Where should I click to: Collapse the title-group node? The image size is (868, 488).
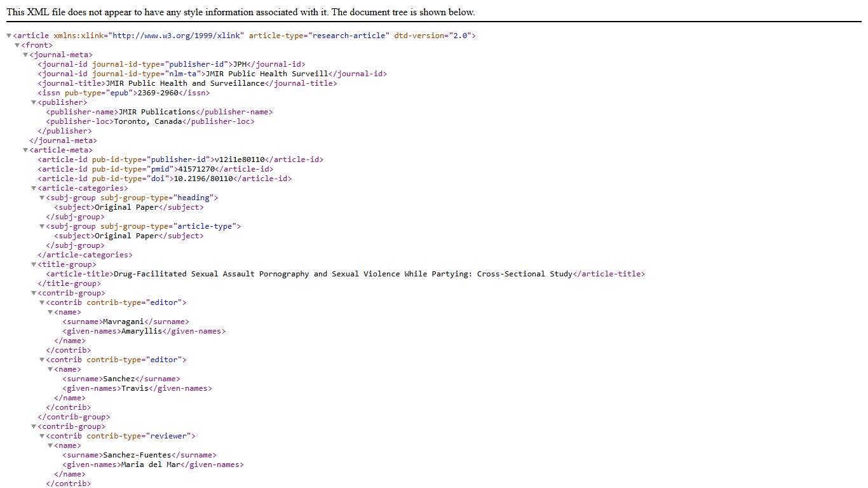34,265
